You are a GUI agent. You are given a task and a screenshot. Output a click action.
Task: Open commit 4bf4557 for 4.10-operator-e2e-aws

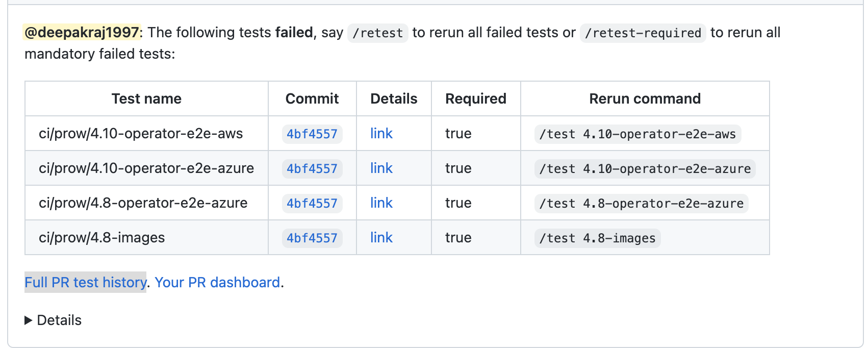click(x=312, y=134)
